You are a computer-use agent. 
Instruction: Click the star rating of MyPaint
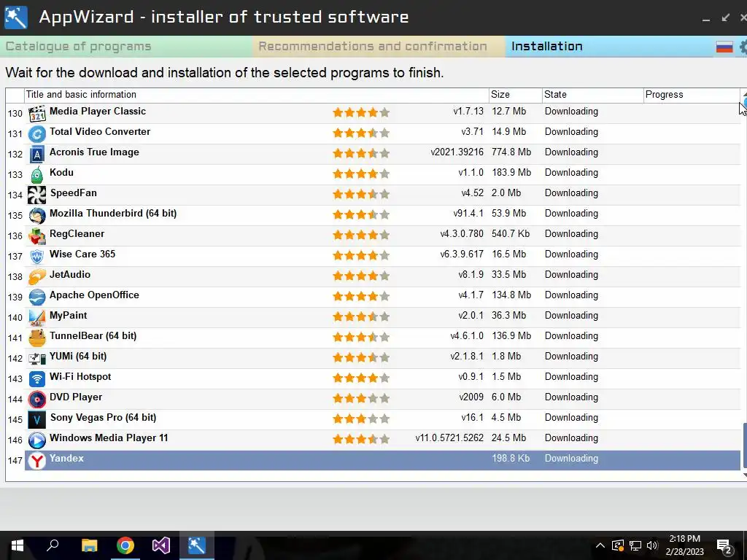[x=361, y=316]
